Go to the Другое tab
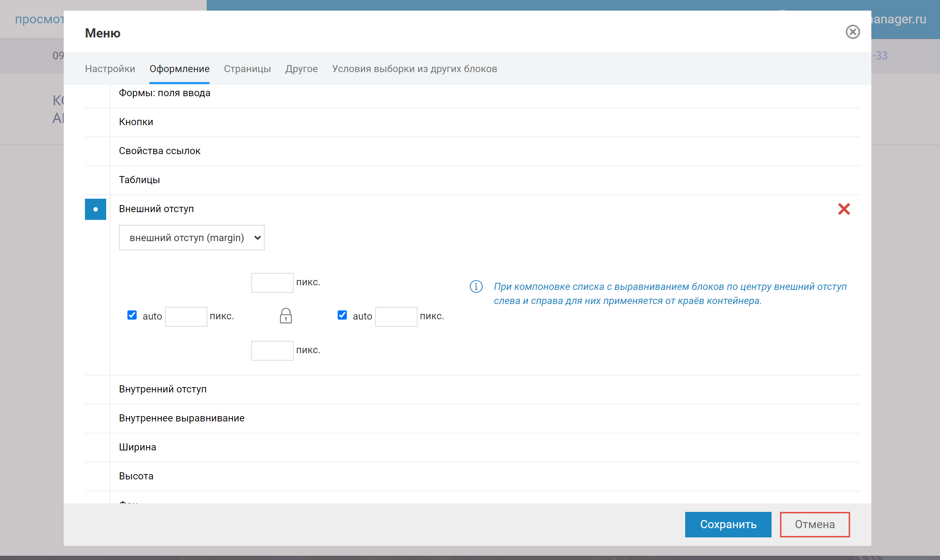The width and height of the screenshot is (940, 560). click(302, 69)
